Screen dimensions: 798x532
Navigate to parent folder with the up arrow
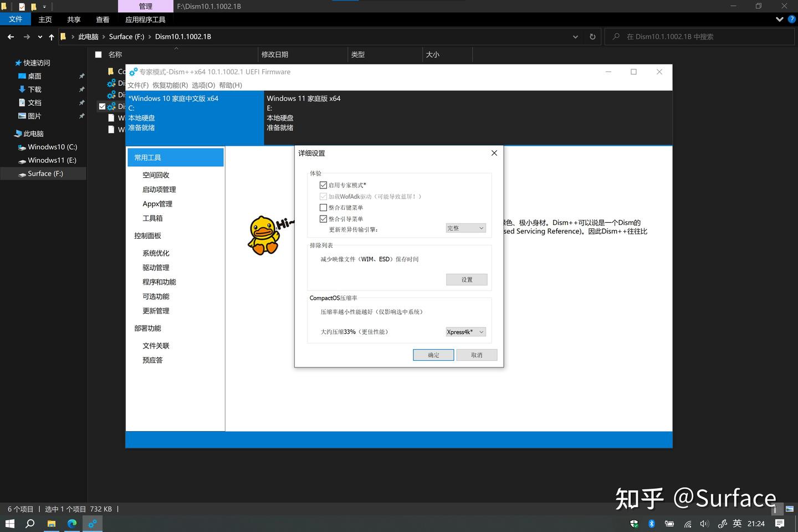[50, 37]
